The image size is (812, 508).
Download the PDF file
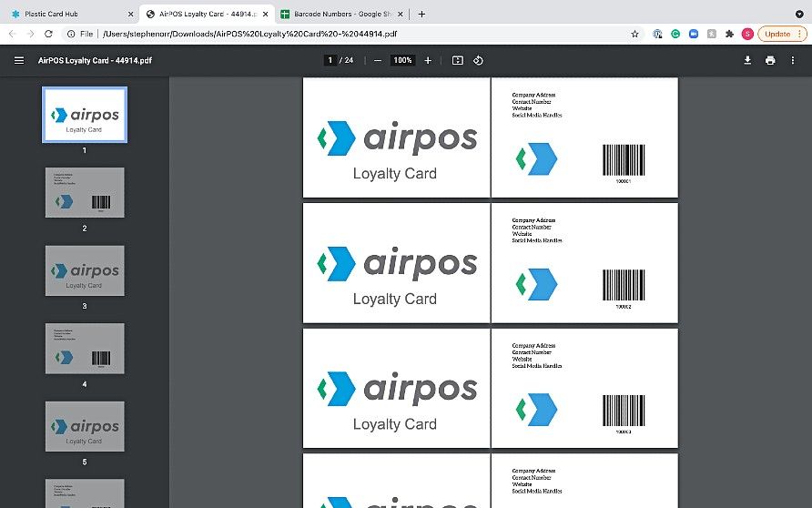[747, 61]
